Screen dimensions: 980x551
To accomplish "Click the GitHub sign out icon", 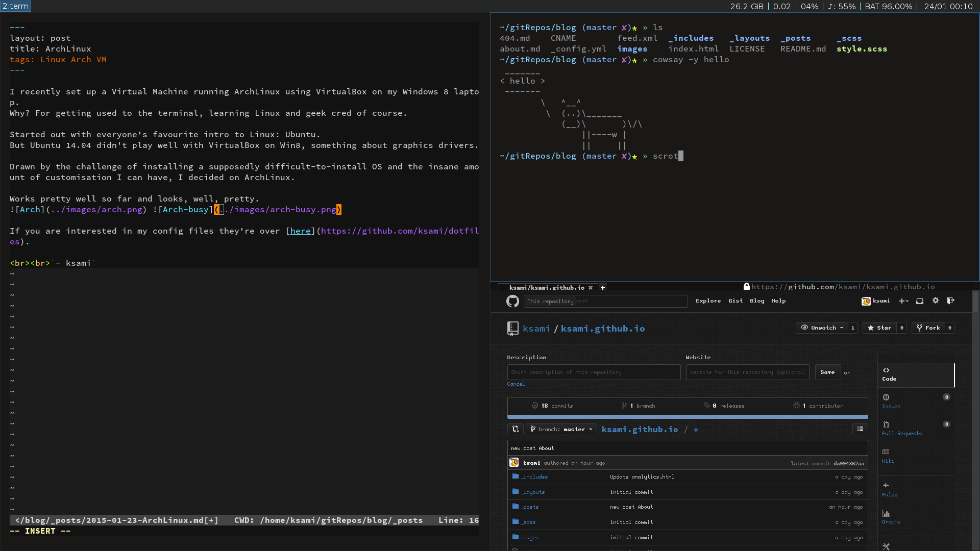I will click(x=950, y=300).
